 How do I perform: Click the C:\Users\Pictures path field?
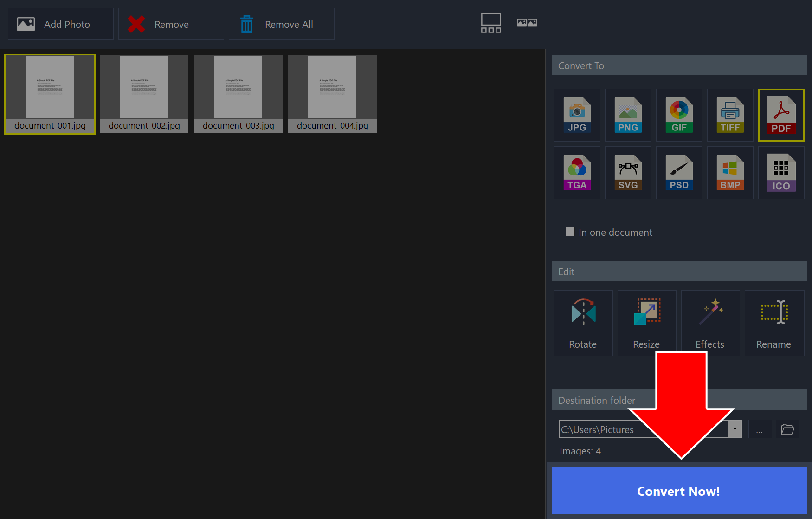[643, 429]
